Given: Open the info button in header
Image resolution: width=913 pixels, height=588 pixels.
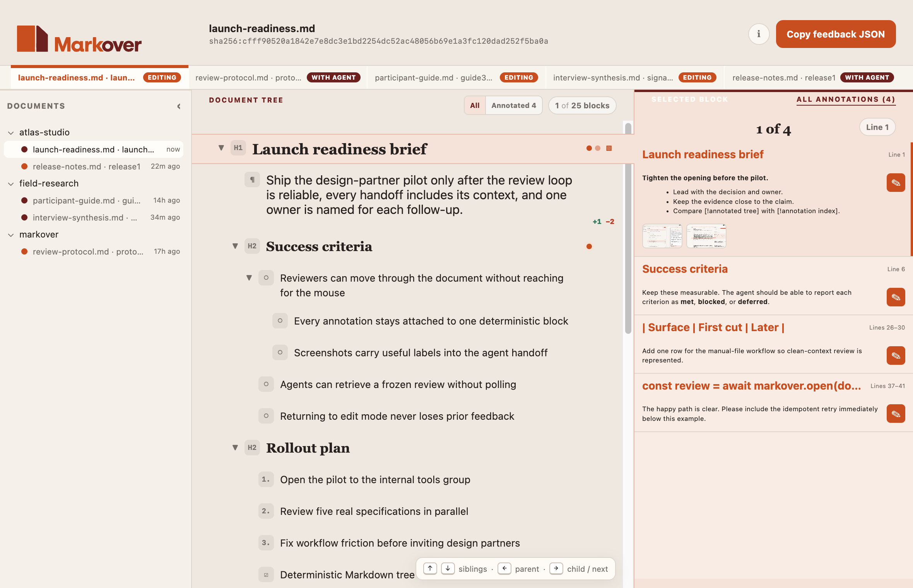Looking at the screenshot, I should 758,34.
